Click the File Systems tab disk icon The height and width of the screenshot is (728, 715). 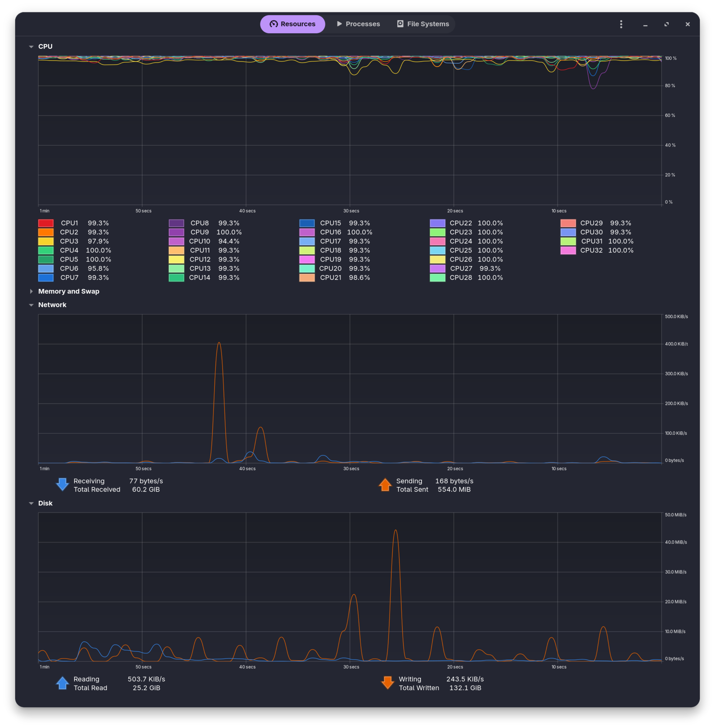(x=400, y=24)
